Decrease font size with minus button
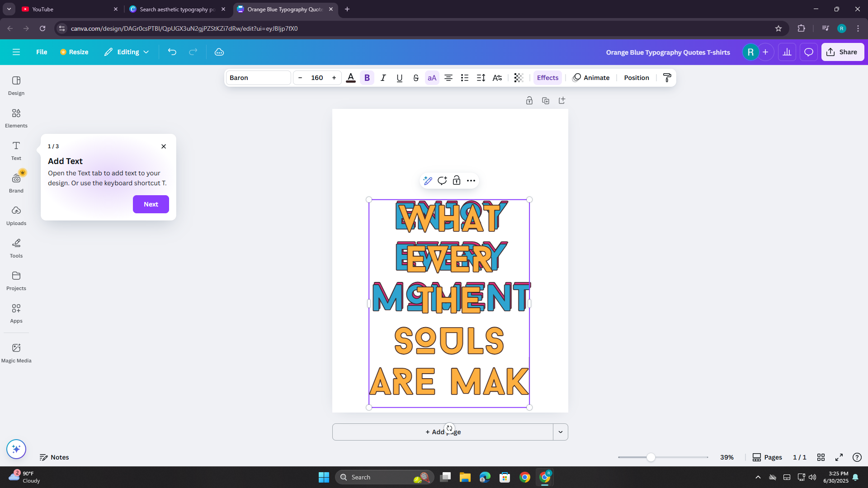 pyautogui.click(x=300, y=78)
